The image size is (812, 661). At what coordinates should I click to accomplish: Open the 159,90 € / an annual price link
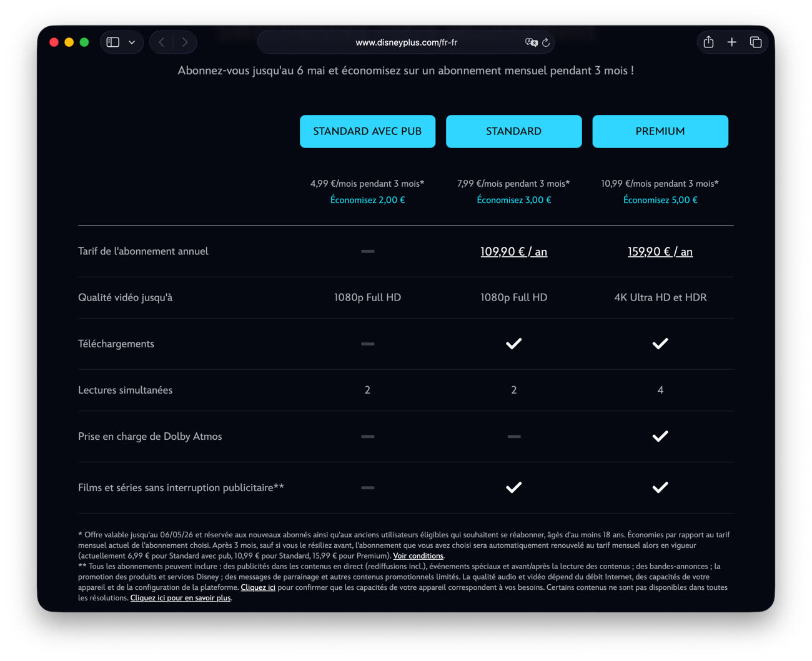click(x=660, y=252)
